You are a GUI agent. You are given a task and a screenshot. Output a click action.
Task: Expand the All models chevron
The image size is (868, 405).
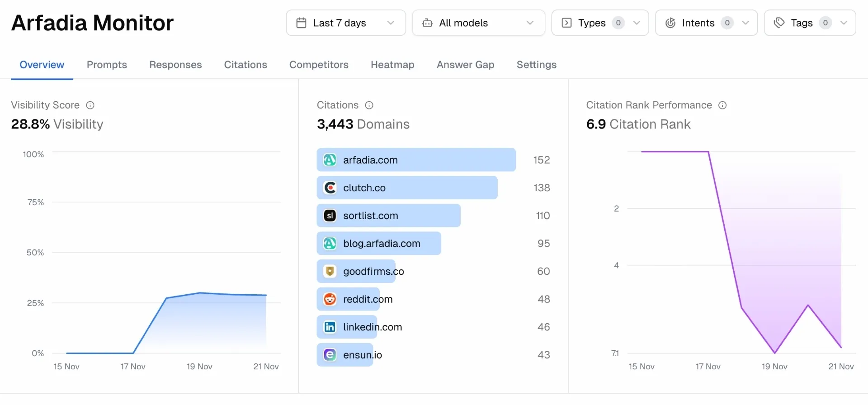tap(530, 23)
